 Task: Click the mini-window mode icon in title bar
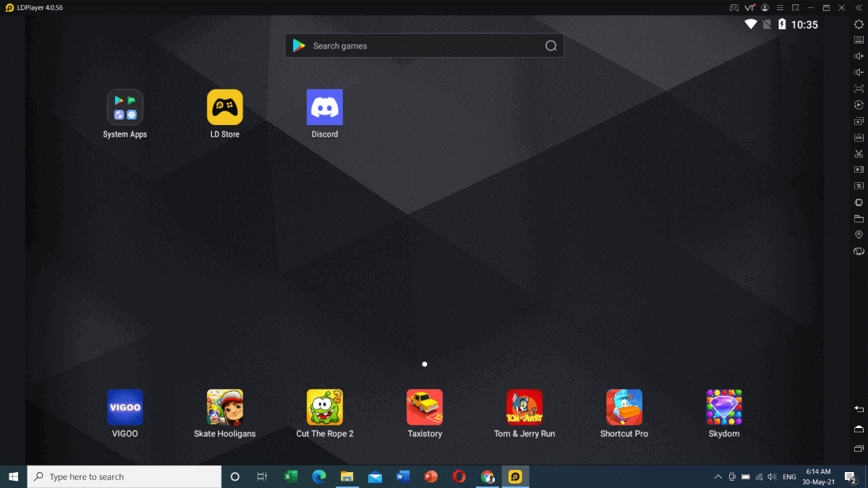point(796,7)
